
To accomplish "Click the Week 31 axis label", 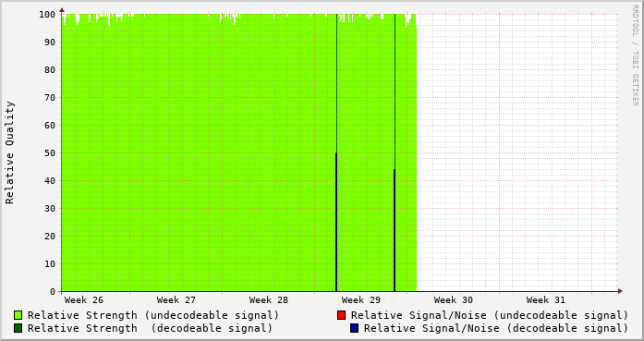I will [546, 300].
